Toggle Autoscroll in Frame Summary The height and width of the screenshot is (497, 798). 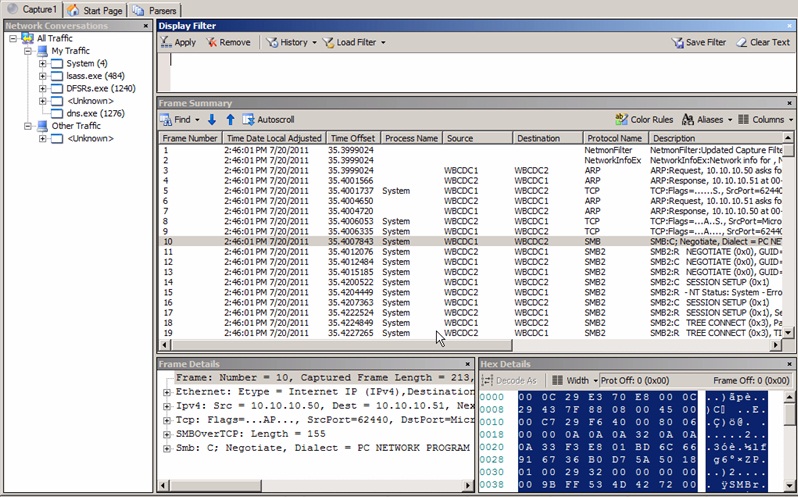point(268,119)
